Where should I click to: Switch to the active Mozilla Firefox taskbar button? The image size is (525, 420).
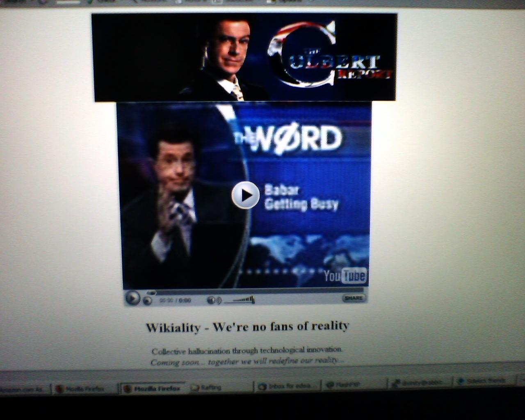152,388
